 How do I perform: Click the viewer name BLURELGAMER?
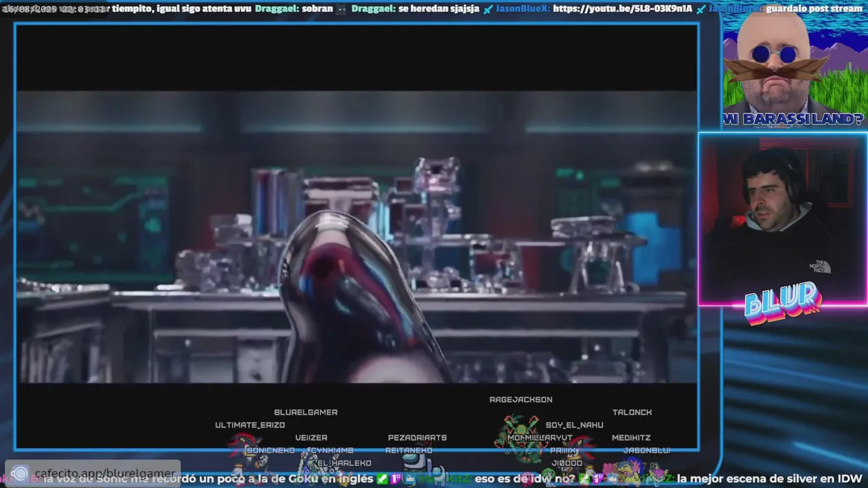tap(306, 412)
